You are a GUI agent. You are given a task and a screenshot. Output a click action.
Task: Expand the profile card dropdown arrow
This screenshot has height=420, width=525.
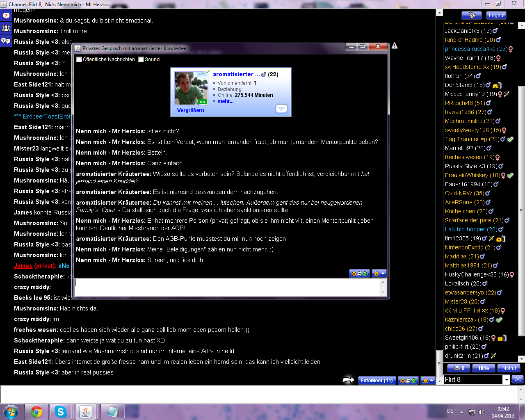(x=281, y=109)
